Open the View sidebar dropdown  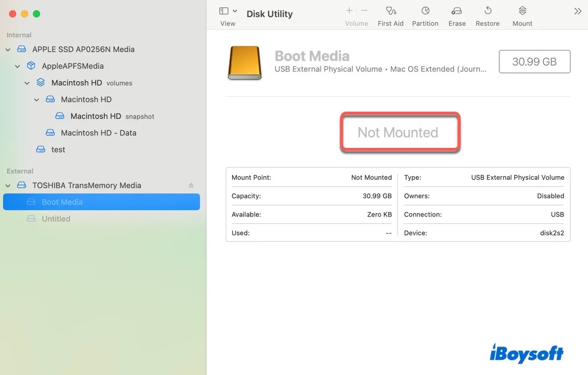[x=228, y=11]
